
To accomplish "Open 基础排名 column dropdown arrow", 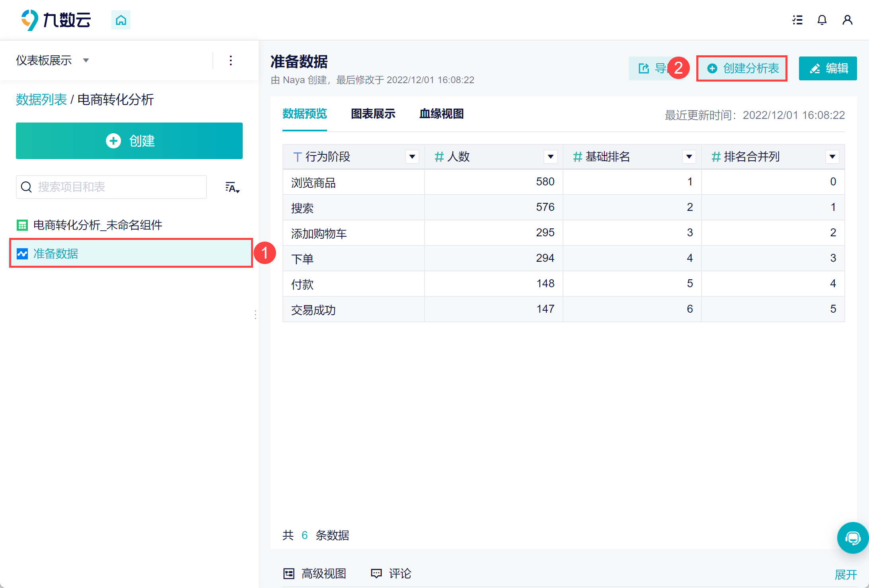I will (689, 157).
